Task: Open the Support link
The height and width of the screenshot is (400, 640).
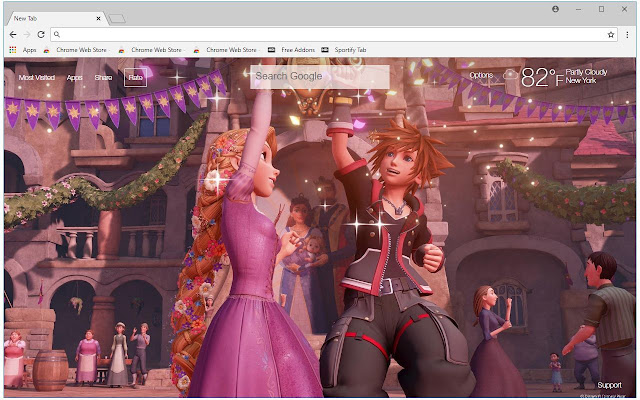Action: 609,385
